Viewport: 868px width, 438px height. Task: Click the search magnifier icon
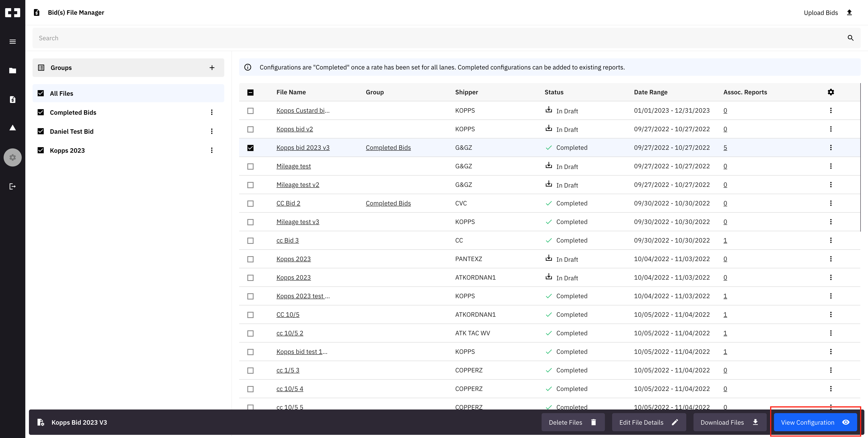pyautogui.click(x=850, y=38)
